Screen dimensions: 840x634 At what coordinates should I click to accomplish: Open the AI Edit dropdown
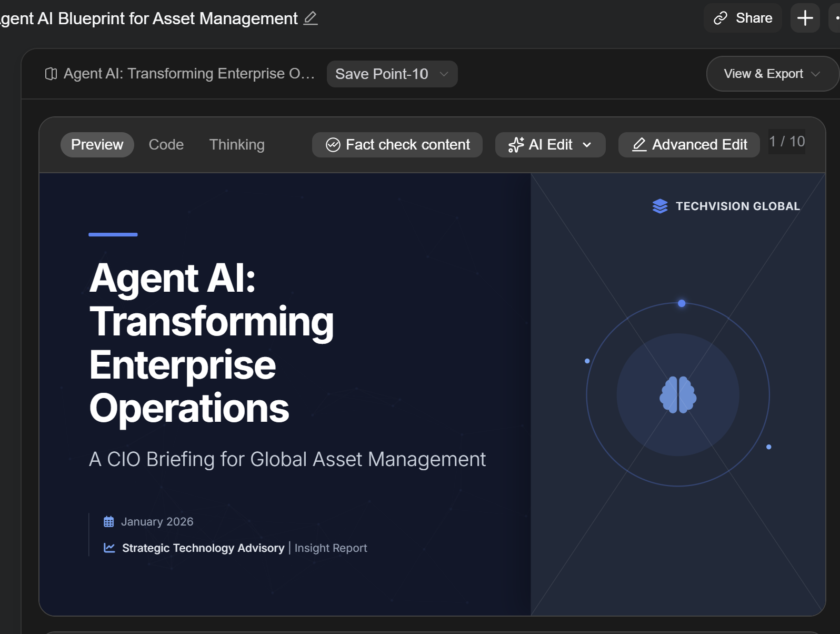coord(550,145)
